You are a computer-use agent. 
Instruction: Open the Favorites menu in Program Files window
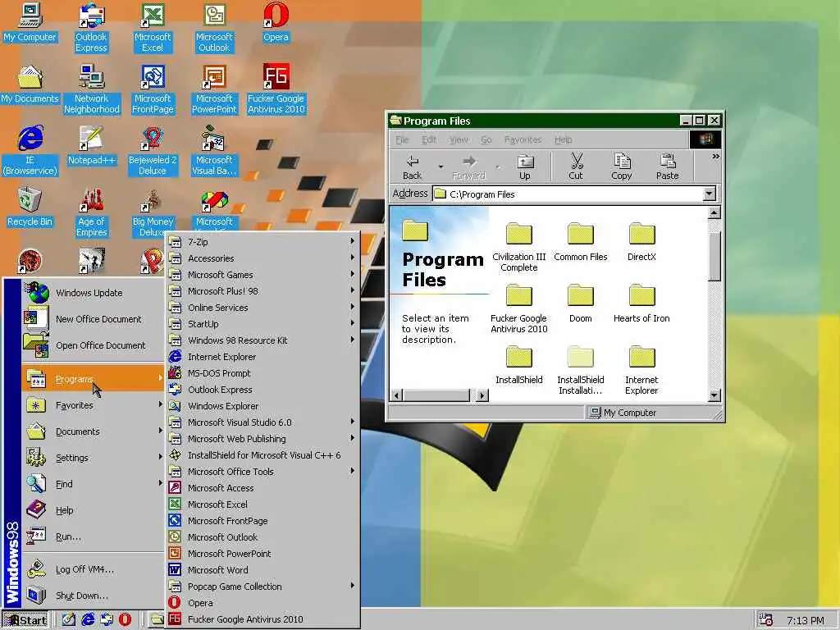[523, 139]
